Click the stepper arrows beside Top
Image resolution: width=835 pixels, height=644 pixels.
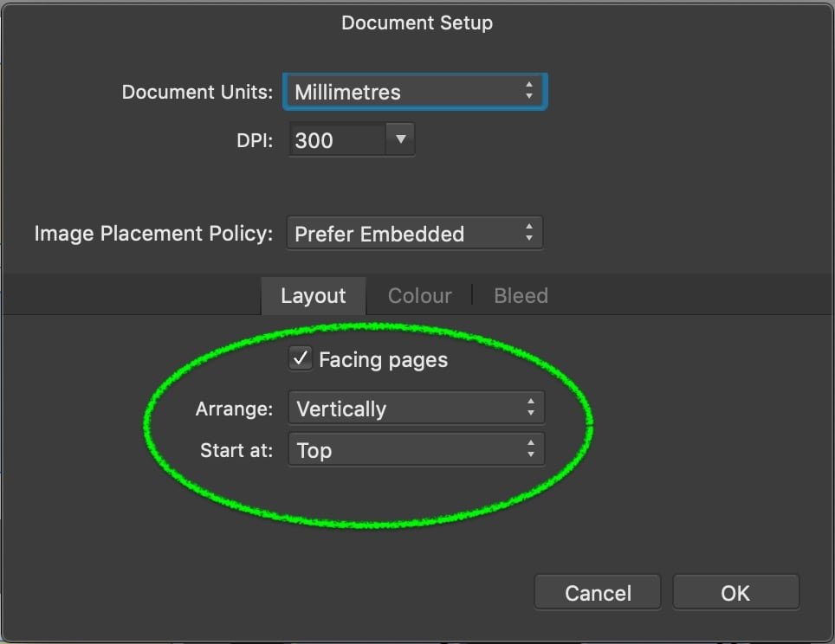531,449
